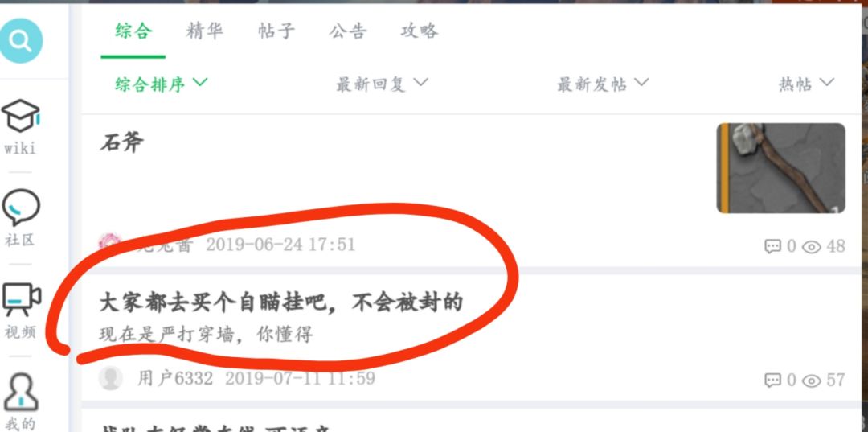Switch to the 攻略 tab
Viewport: 868px width, 432px height.
(x=419, y=31)
